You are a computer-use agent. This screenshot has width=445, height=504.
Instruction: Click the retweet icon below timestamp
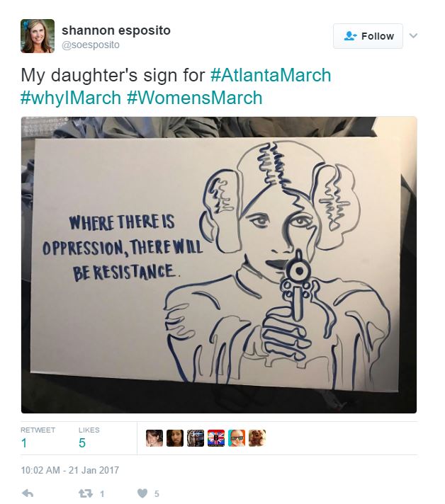[86, 493]
